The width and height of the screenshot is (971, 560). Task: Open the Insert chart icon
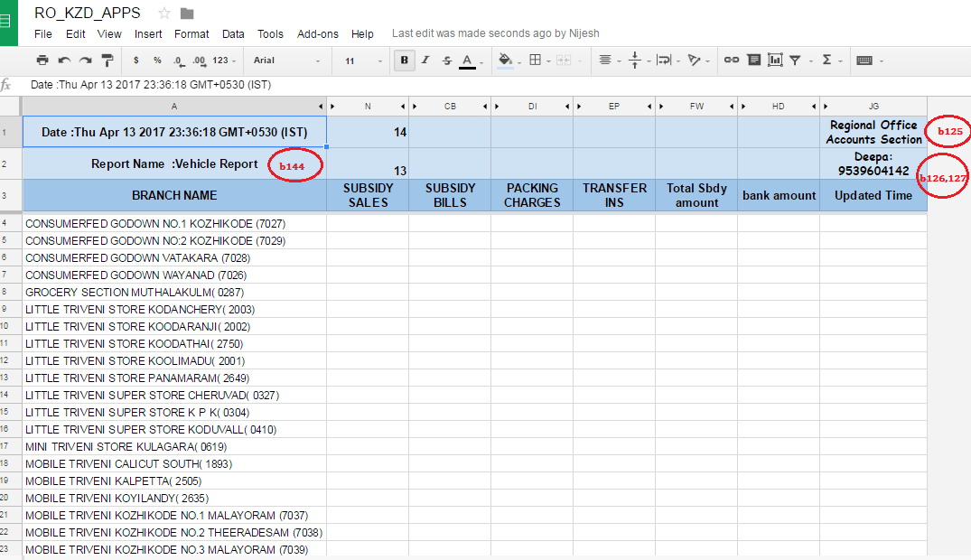(775, 60)
